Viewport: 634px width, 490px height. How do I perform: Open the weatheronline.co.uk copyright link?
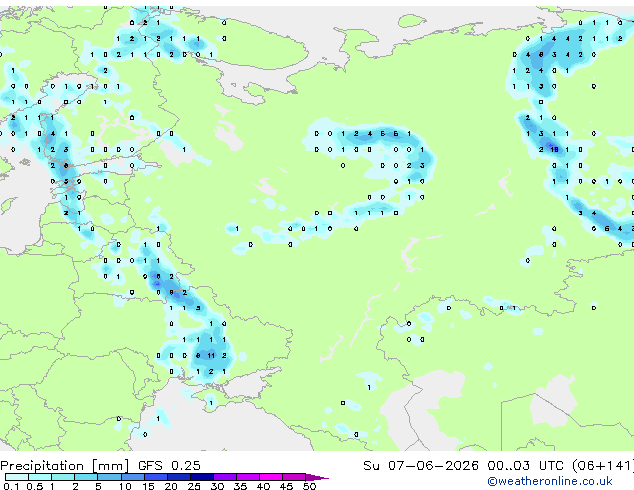coord(550,481)
